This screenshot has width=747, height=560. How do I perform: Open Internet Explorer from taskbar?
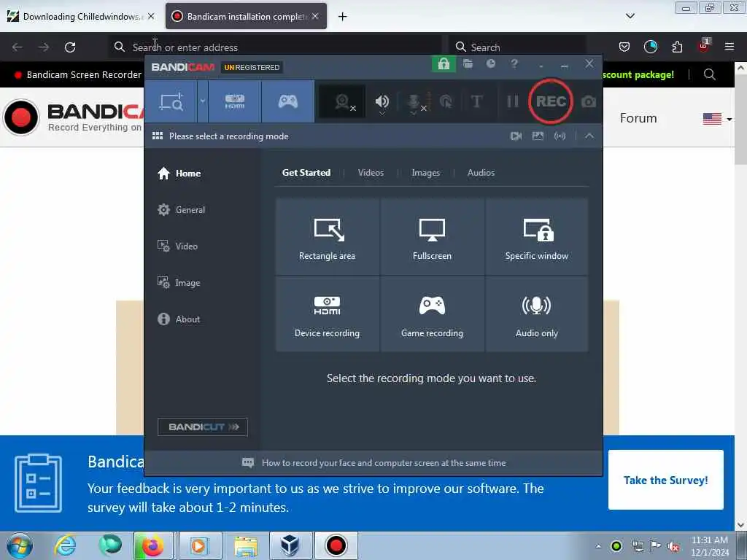(65, 545)
